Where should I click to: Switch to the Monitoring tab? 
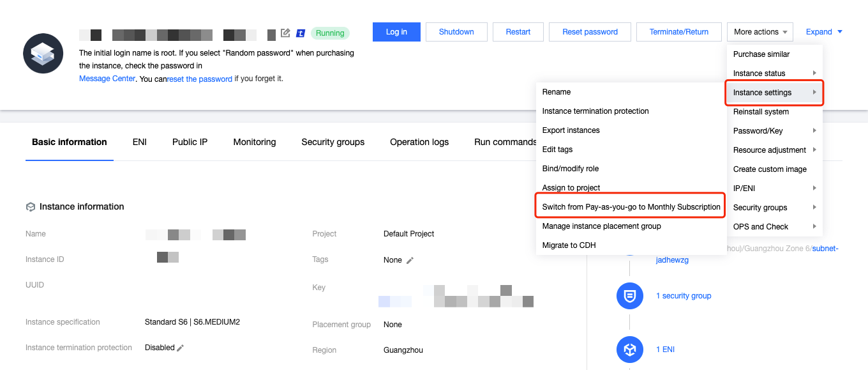tap(255, 142)
